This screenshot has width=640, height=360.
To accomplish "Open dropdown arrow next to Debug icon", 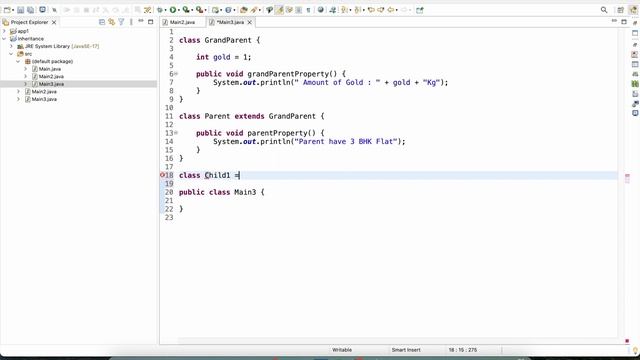I will pyautogui.click(x=165, y=10).
